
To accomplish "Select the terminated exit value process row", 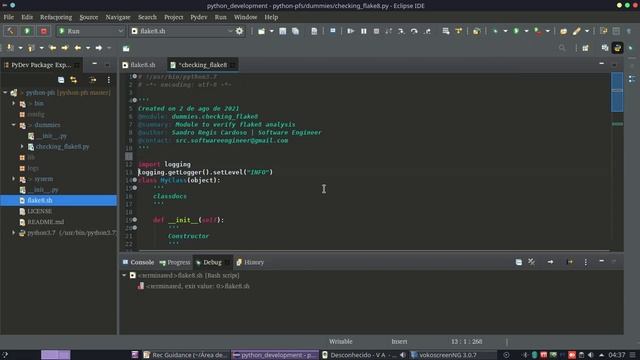I will point(194,286).
